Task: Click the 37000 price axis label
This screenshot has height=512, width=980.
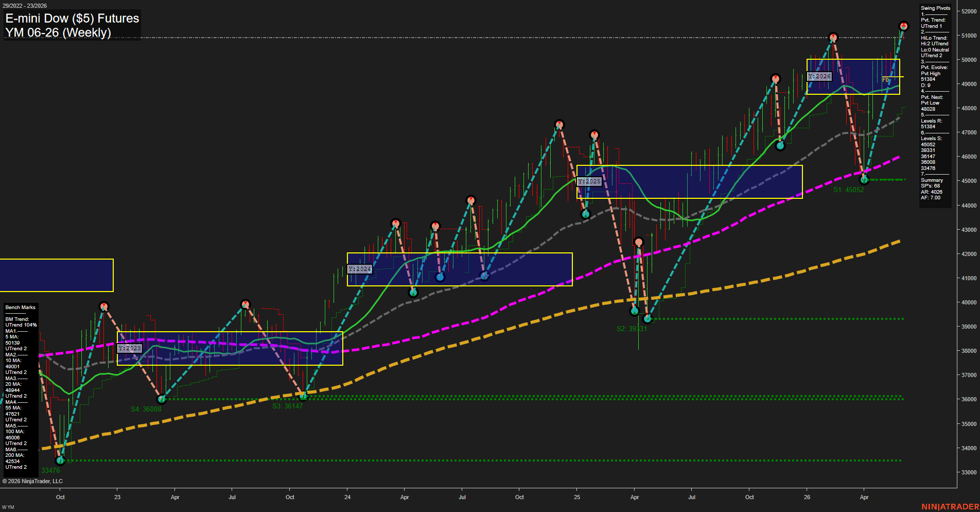Action: (969, 376)
